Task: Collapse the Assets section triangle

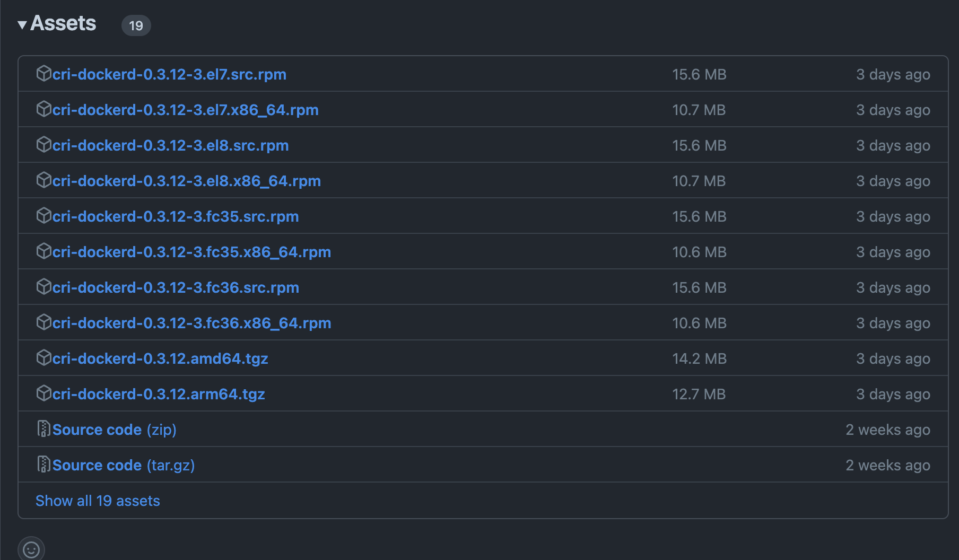Action: point(22,24)
